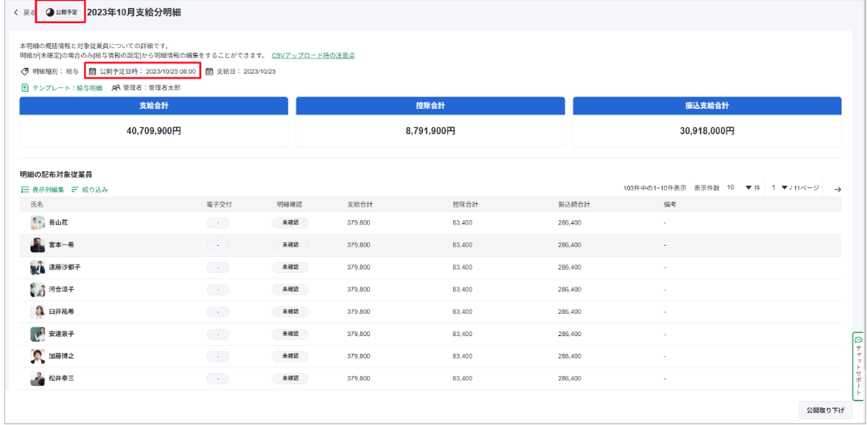
Task: Click the 公開予定 status badge icon
Action: [x=51, y=13]
